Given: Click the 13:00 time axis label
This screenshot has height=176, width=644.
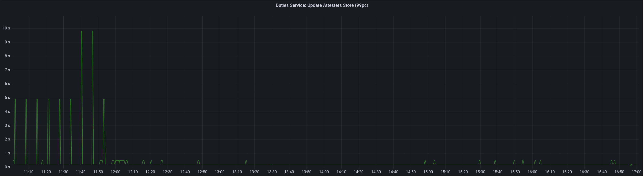Looking at the screenshot, I should (x=220, y=172).
